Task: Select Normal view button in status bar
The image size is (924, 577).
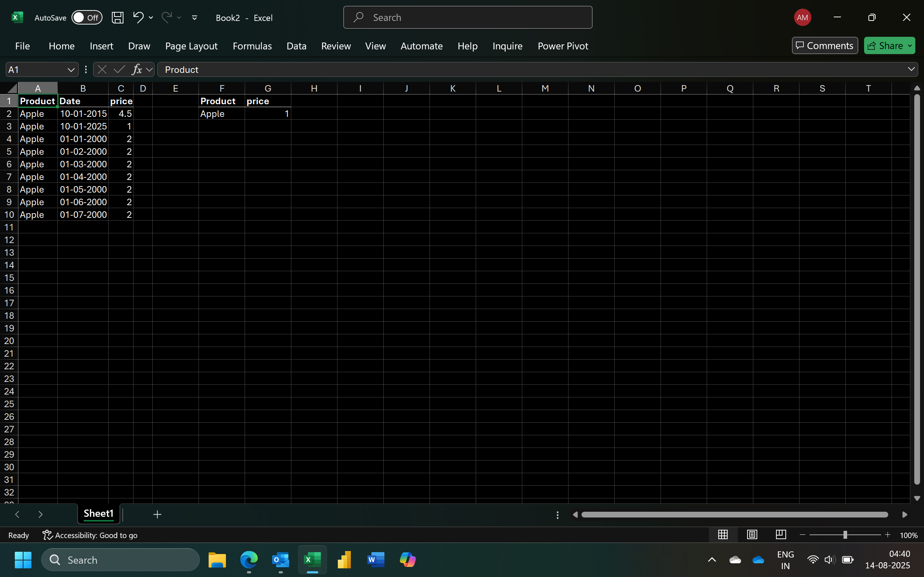Action: click(x=723, y=535)
